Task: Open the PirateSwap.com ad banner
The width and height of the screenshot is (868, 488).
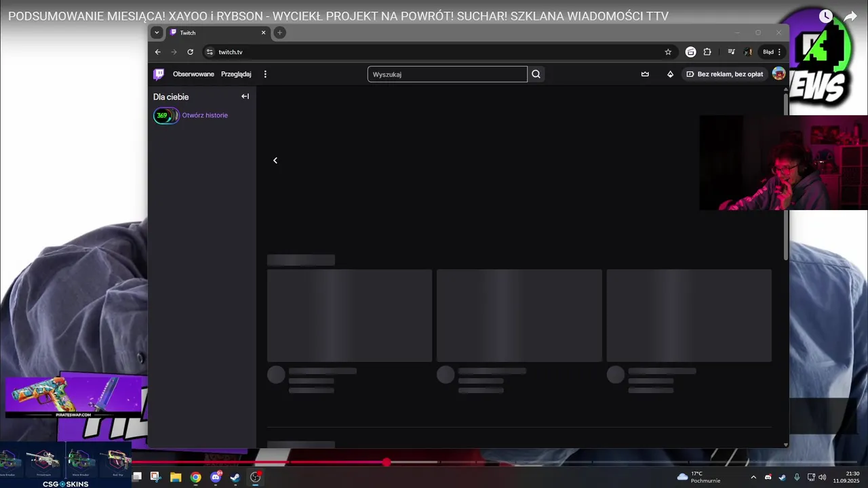Action: [x=74, y=396]
